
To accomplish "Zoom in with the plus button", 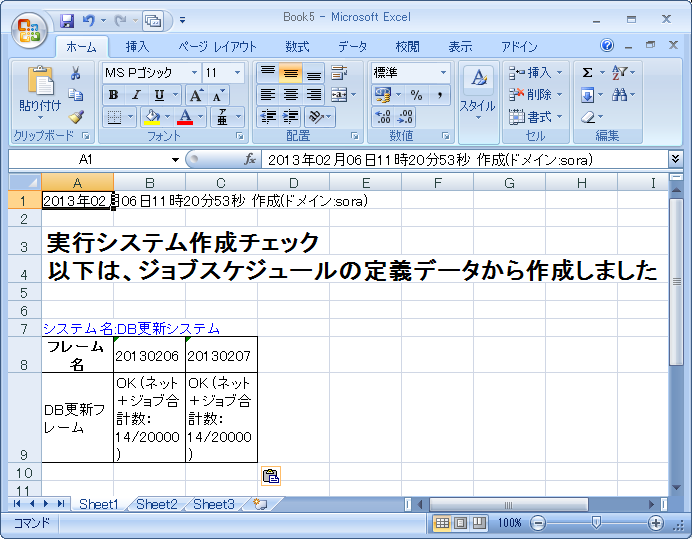I will pyautogui.click(x=655, y=524).
